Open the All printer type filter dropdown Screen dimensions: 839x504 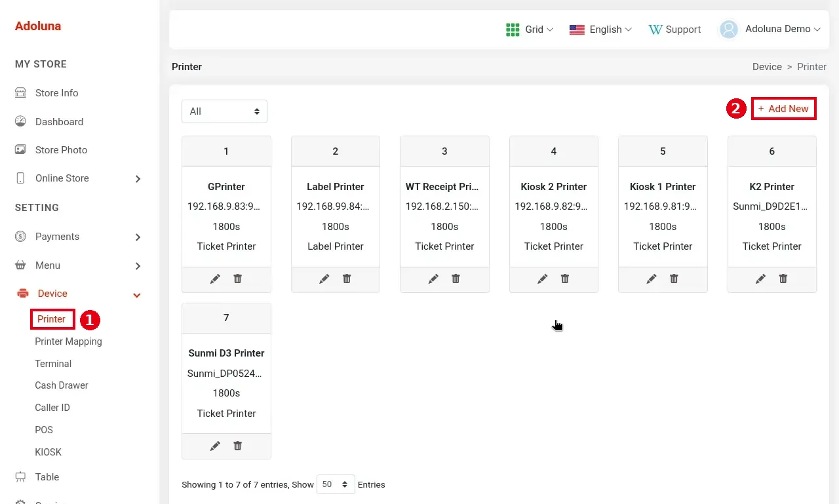click(224, 111)
